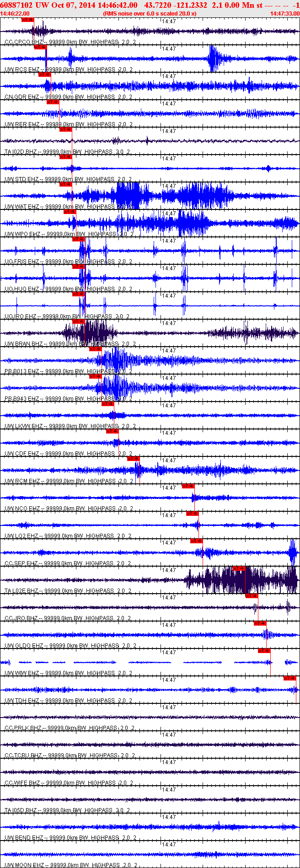Click the red pick flag on UW.LKVW trace
The height and width of the screenshot is (868, 300).
(x=107, y=404)
